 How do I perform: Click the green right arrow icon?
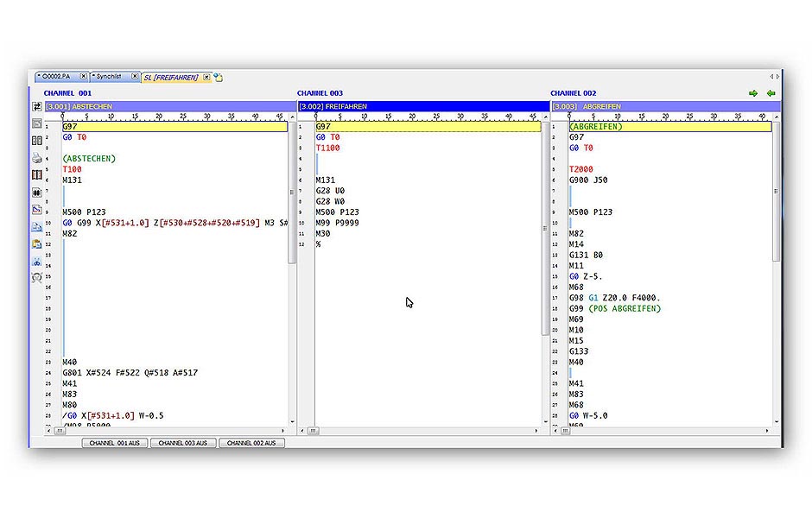(x=753, y=93)
